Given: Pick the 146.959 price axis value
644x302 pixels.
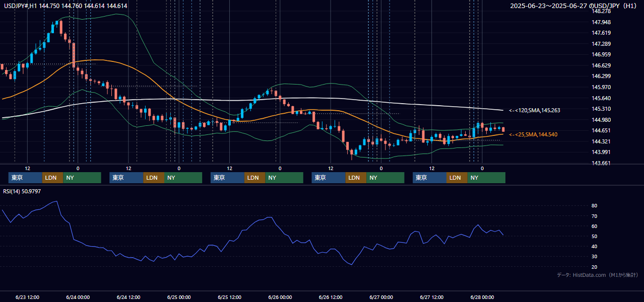Looking at the screenshot, I should pos(600,54).
